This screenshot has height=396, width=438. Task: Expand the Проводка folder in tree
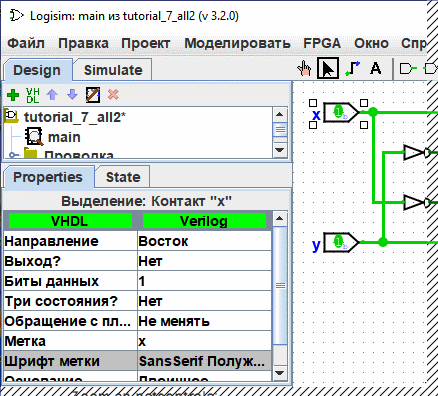pyautogui.click(x=13, y=155)
